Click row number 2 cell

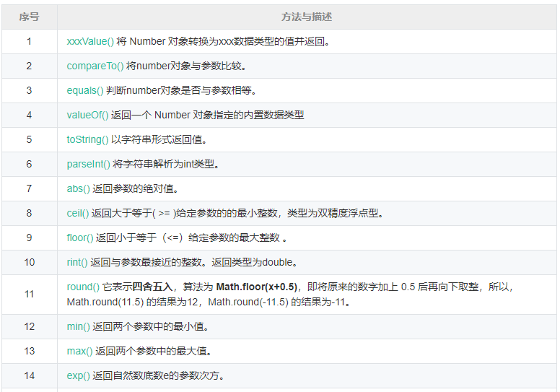30,66
